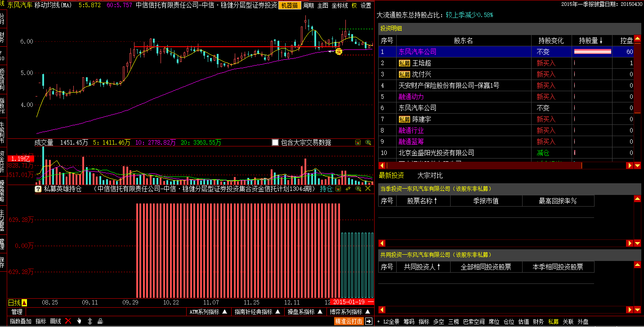Image resolution: width=644 pixels, height=327 pixels.
Task: Switch to the 大宗对比 tab
Action: 429,175
